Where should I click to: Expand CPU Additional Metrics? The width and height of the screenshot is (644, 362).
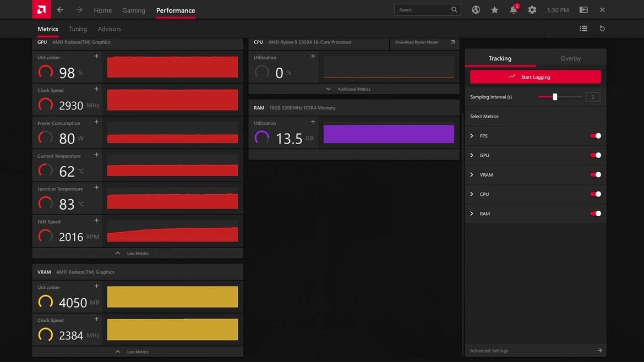coord(353,89)
